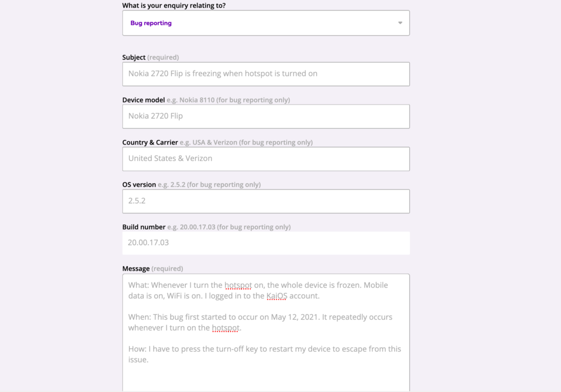Click the "Build number" label
The width and height of the screenshot is (561, 392).
[144, 227]
